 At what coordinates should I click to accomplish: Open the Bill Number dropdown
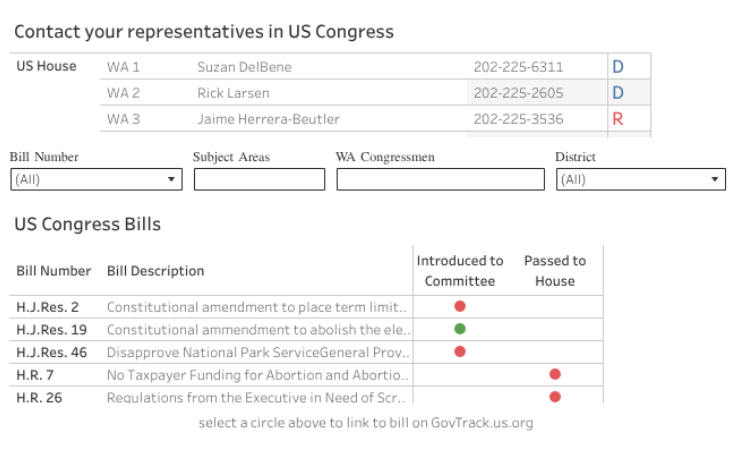tap(96, 180)
